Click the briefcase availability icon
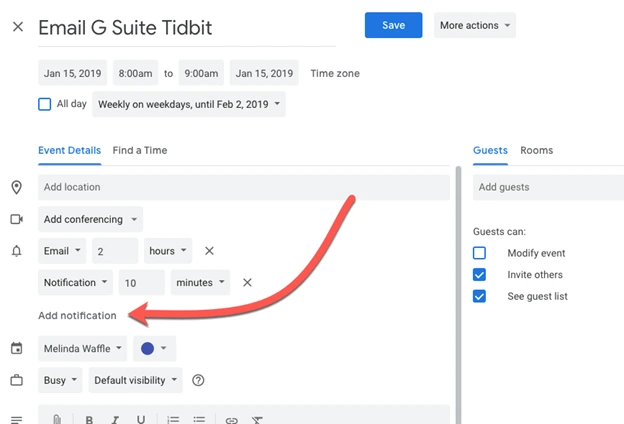Image resolution: width=624 pixels, height=424 pixels. tap(16, 380)
